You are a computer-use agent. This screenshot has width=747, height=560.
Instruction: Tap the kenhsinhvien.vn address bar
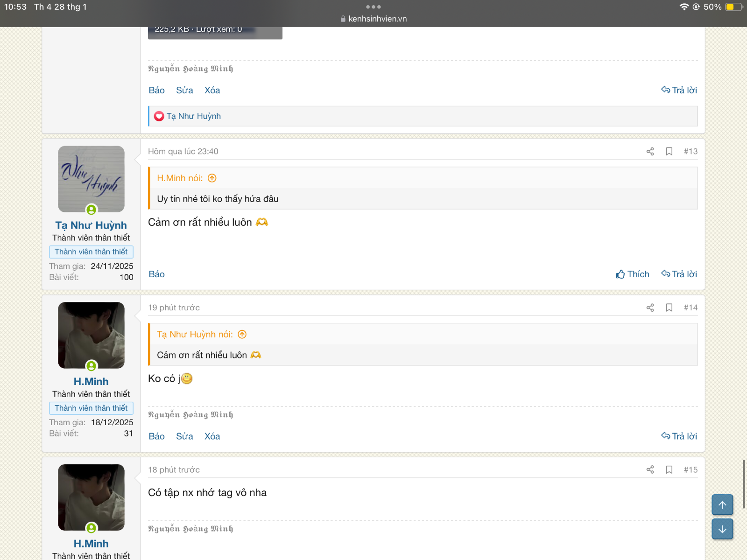click(x=373, y=19)
